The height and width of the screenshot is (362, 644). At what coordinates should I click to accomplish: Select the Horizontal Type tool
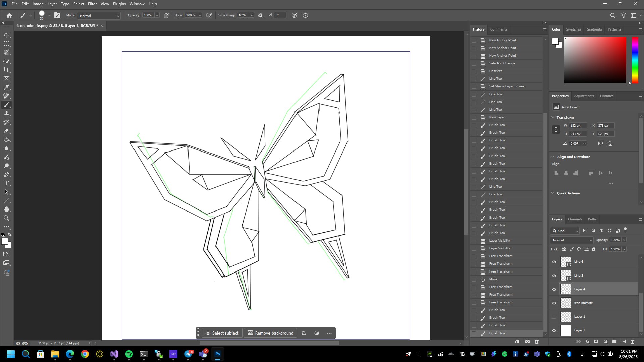(6, 183)
